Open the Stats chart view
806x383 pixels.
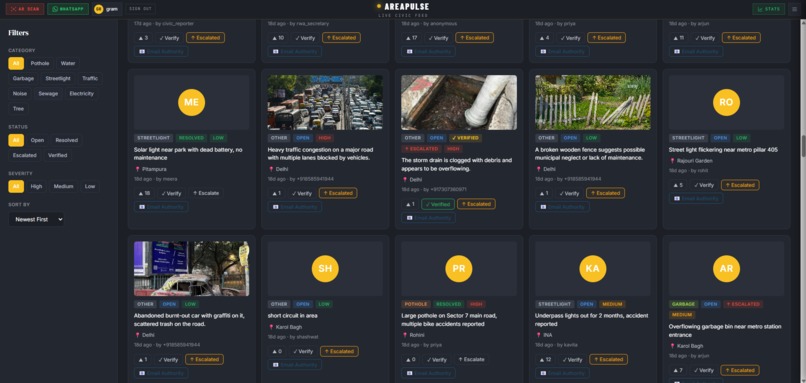[x=768, y=9]
